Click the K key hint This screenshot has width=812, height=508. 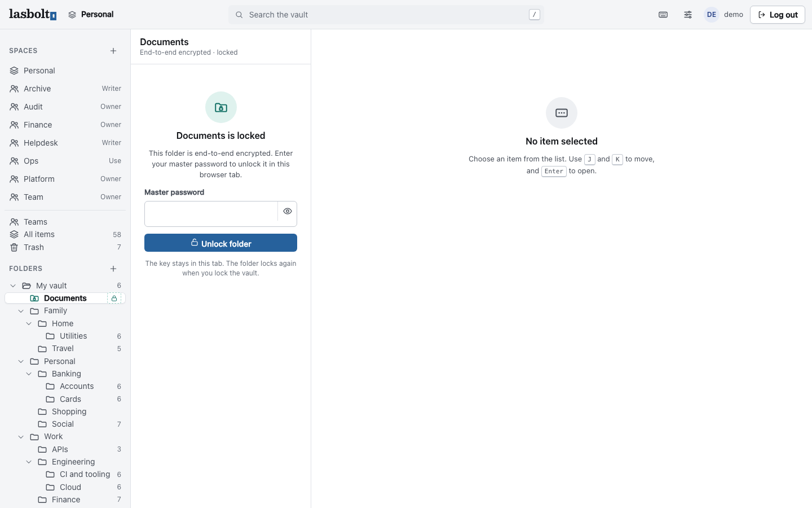[x=617, y=159]
